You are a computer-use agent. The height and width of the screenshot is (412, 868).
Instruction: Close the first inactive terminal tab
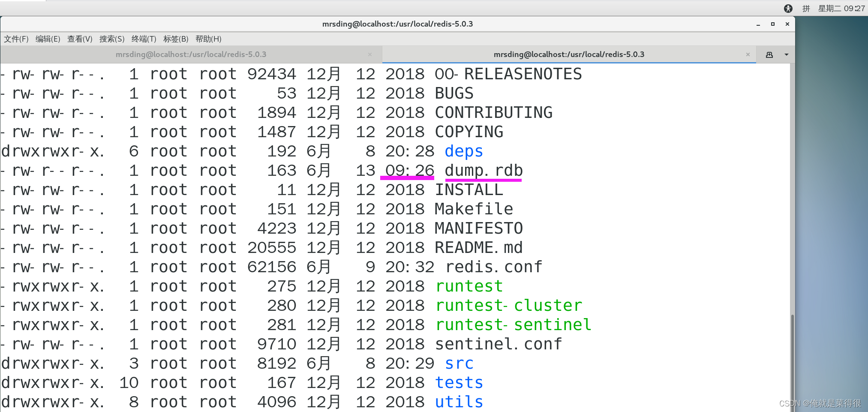(x=370, y=54)
